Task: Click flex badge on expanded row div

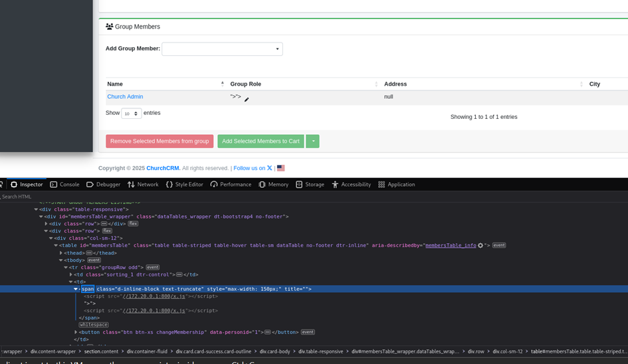Action: pyautogui.click(x=107, y=231)
